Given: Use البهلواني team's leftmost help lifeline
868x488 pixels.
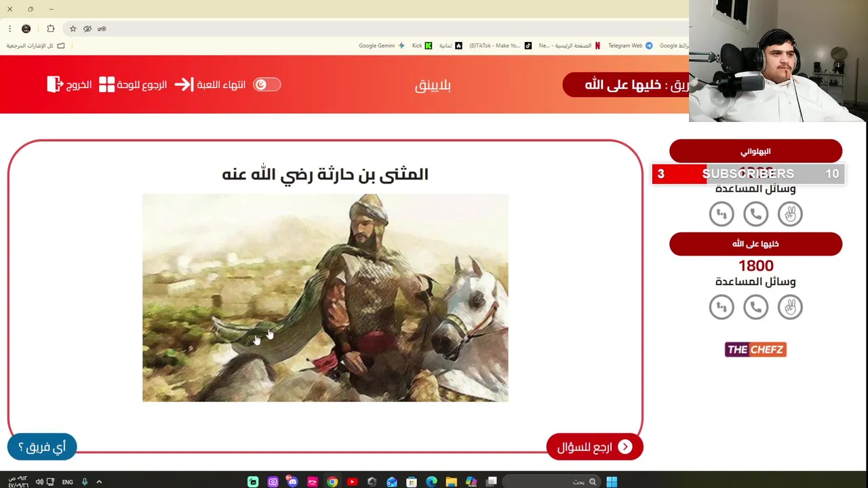Looking at the screenshot, I should coord(722,214).
